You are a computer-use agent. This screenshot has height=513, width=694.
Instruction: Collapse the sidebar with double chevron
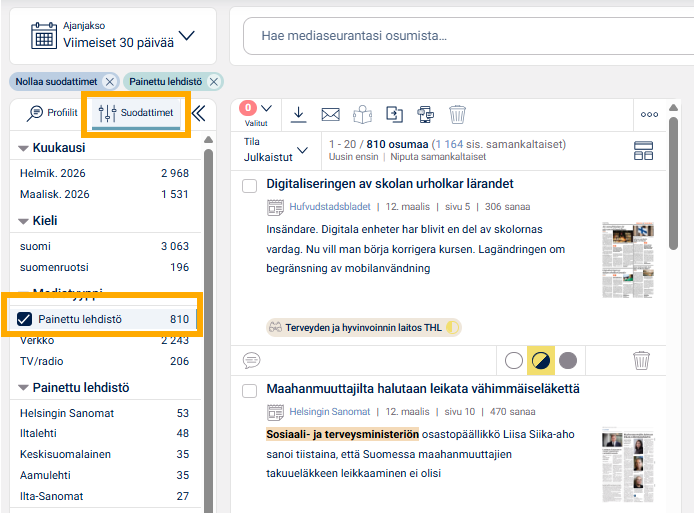(x=199, y=113)
